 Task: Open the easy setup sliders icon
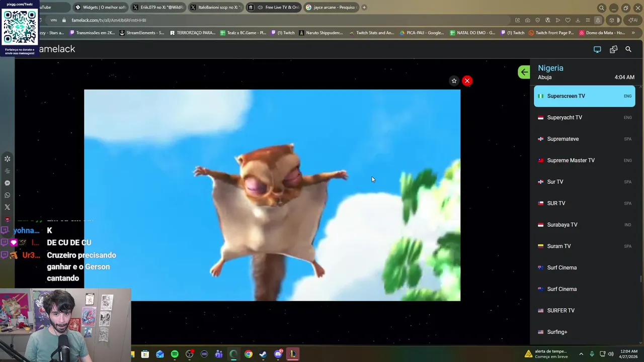588,20
